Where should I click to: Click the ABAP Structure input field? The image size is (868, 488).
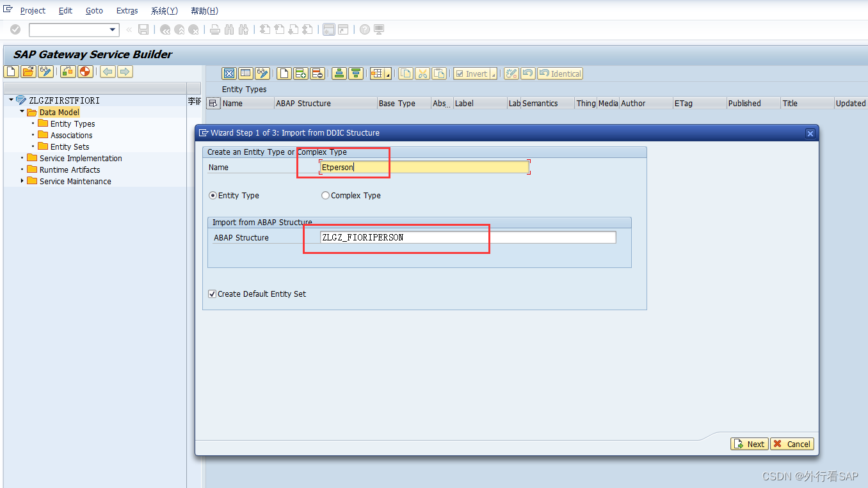[x=468, y=237]
